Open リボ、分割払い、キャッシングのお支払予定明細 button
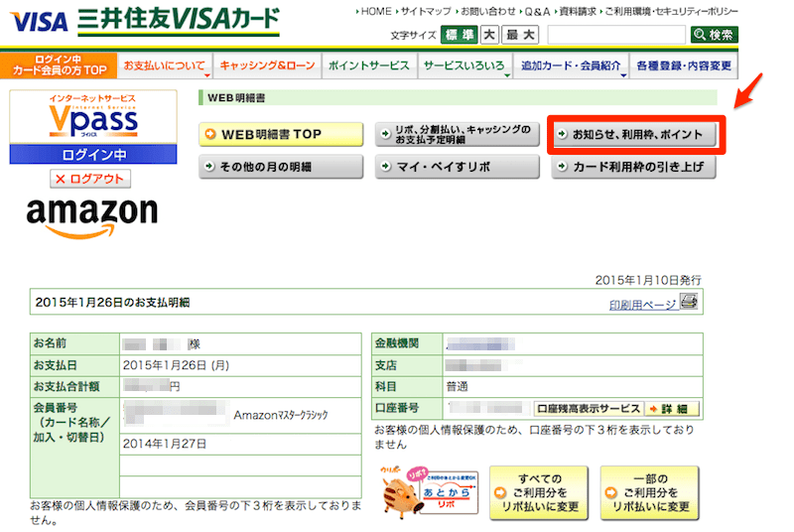 (x=458, y=134)
